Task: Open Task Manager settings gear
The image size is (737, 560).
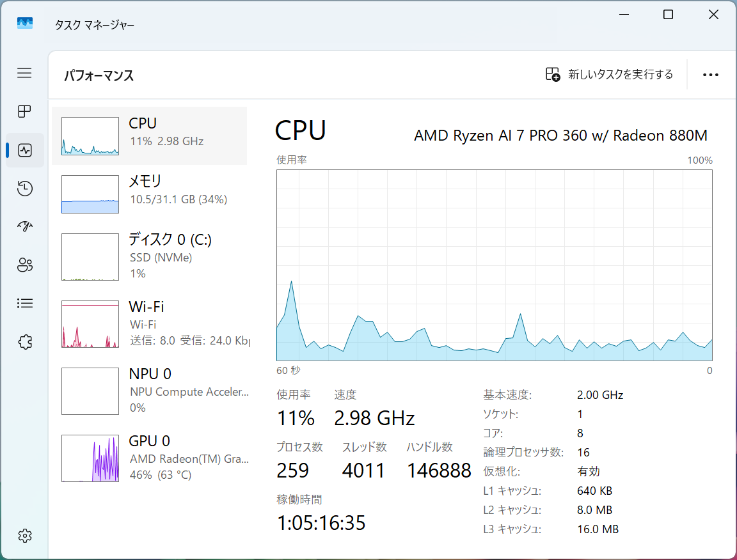Action: [24, 536]
